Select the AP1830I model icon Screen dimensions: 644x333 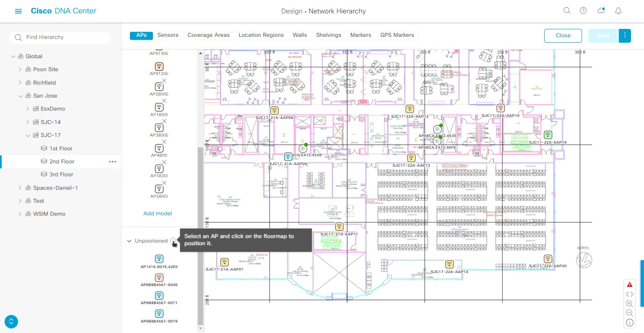click(159, 169)
